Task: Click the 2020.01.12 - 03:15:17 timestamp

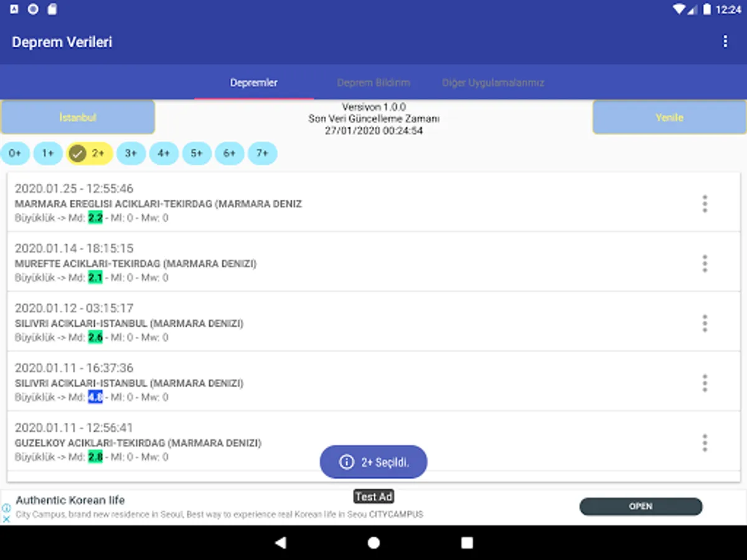Action: tap(74, 308)
